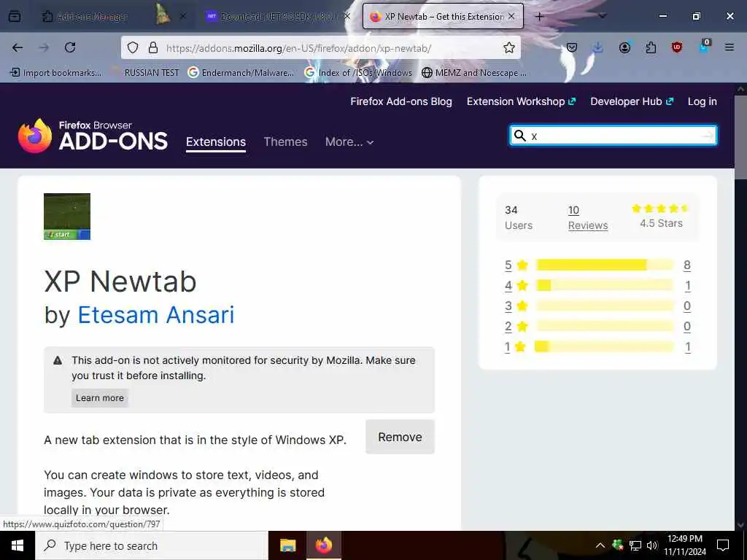Open Endermanch/Malware bookmark
This screenshot has height=560, width=747.
pos(241,73)
